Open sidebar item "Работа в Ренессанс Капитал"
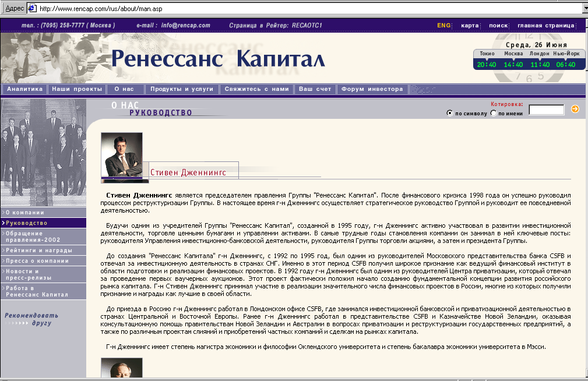The height and width of the screenshot is (381, 588). click(44, 291)
